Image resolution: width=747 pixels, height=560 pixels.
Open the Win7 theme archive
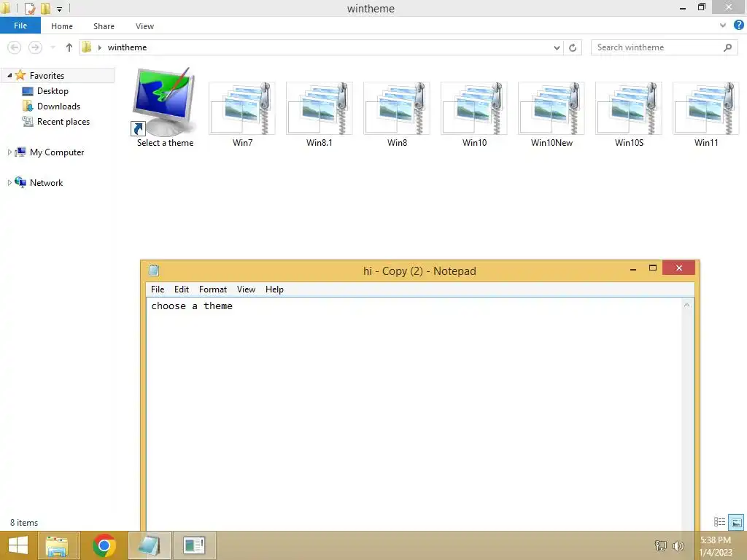click(242, 114)
